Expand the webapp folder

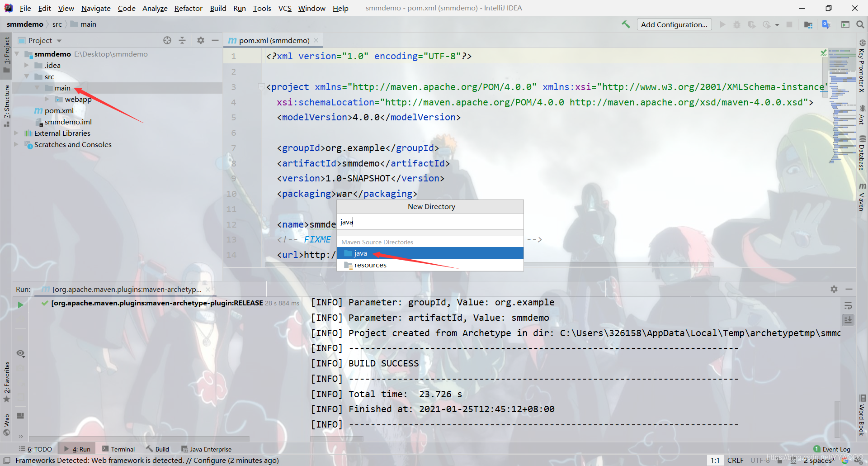coord(47,99)
